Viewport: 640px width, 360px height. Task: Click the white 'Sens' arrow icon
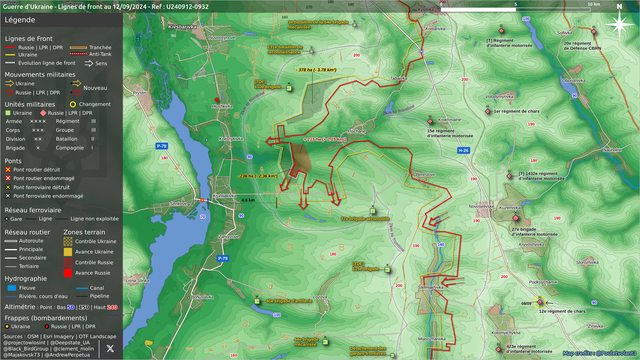[89, 63]
